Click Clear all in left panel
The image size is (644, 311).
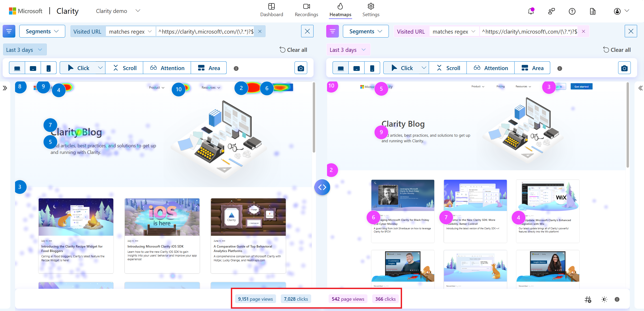tap(293, 50)
